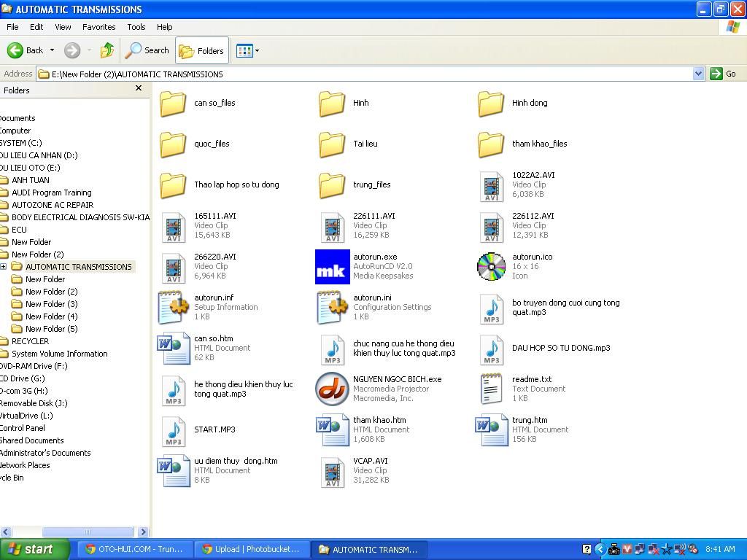Open the Views dropdown in toolbar
747x560 pixels.
247,50
